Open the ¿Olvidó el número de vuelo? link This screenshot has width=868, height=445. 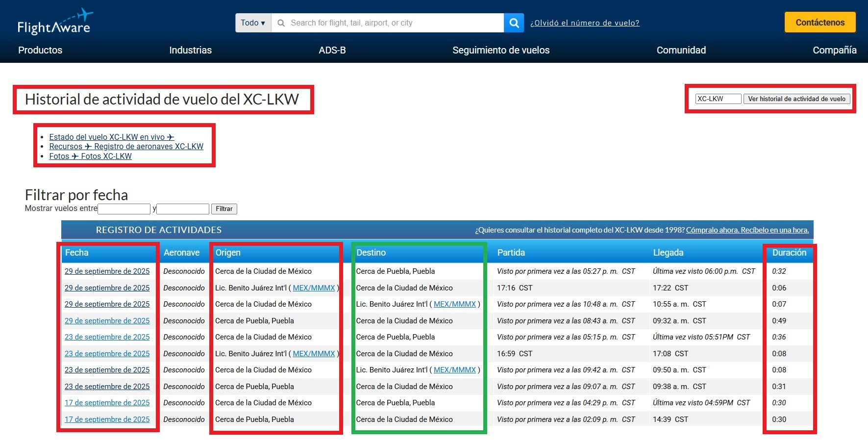[585, 23]
